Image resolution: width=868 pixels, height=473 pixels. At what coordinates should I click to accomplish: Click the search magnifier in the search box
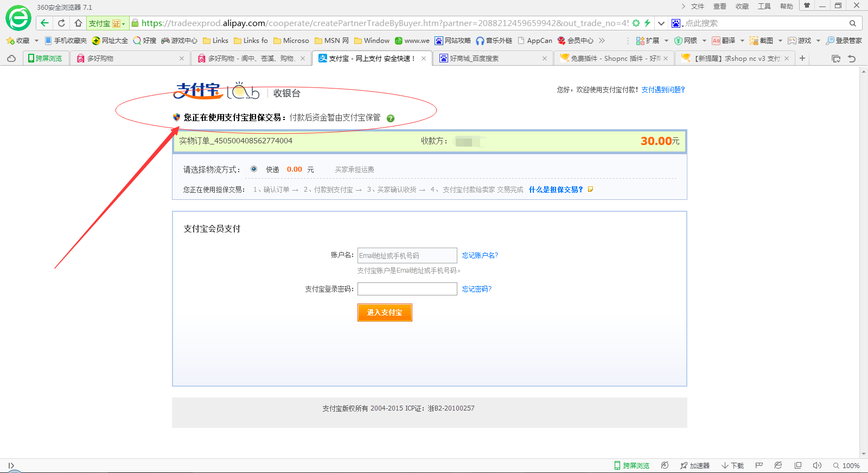tap(852, 23)
